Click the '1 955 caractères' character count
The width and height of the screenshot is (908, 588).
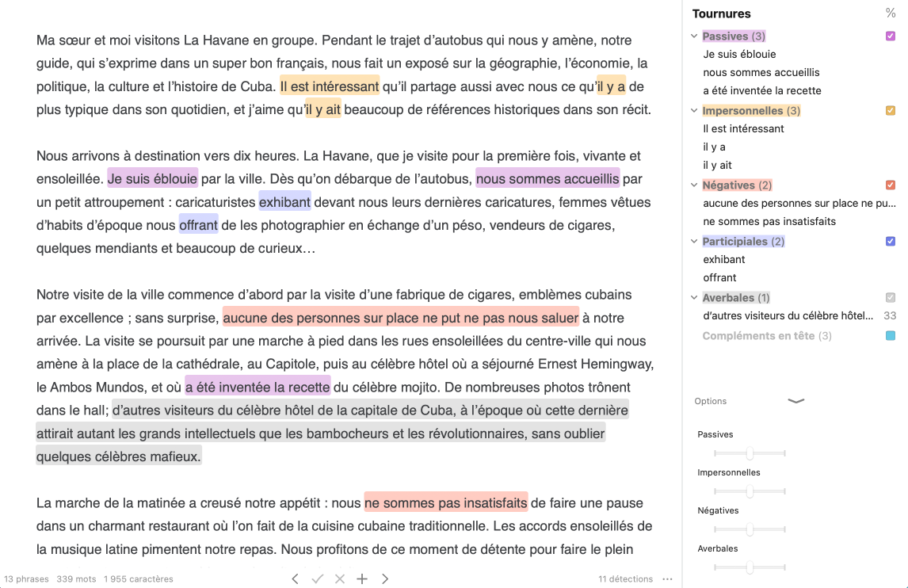139,578
